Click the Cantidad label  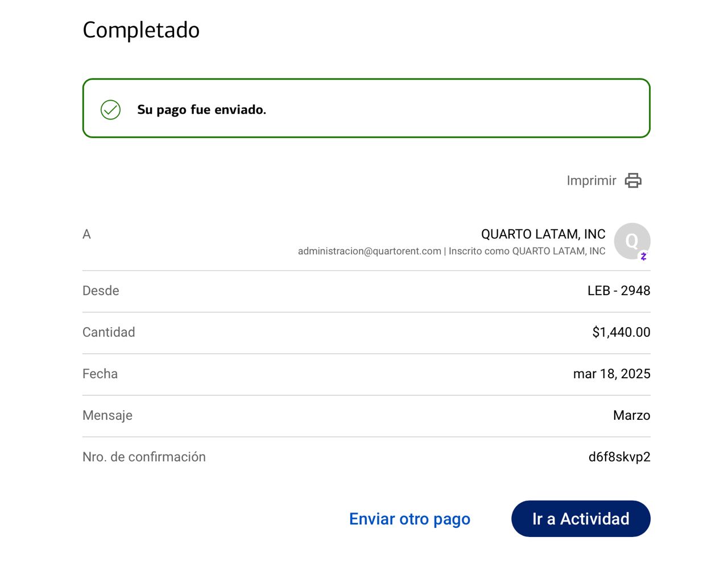click(x=109, y=332)
